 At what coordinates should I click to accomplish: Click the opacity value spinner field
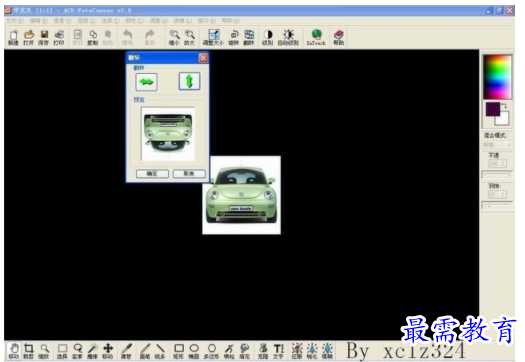(497, 164)
